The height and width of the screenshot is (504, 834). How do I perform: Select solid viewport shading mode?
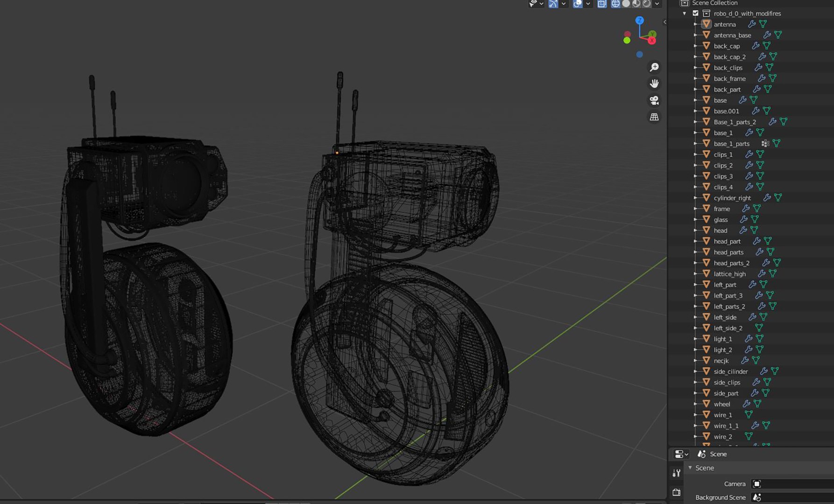coord(626,4)
